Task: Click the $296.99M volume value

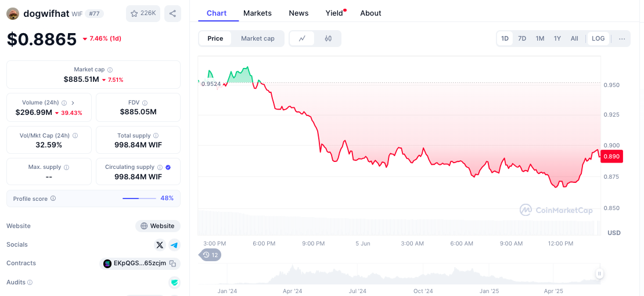Action: (x=34, y=113)
